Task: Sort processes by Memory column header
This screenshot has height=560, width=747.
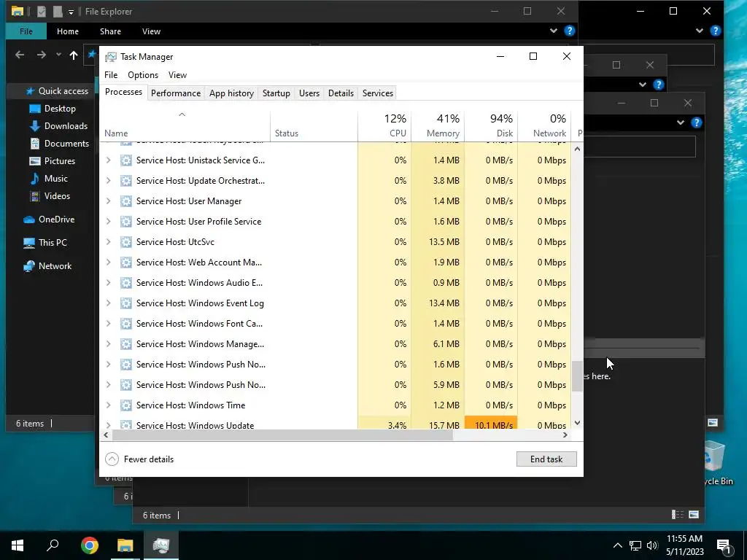Action: click(x=438, y=126)
